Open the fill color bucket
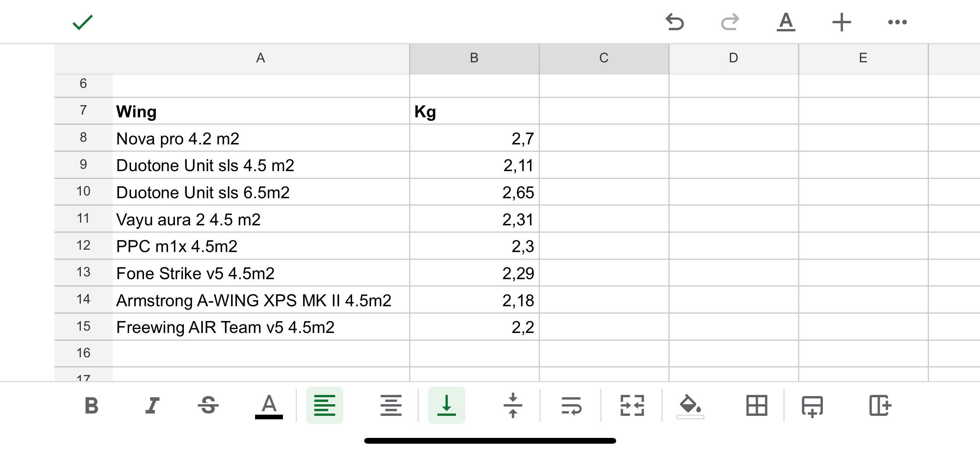The width and height of the screenshot is (980, 453). [x=690, y=406]
